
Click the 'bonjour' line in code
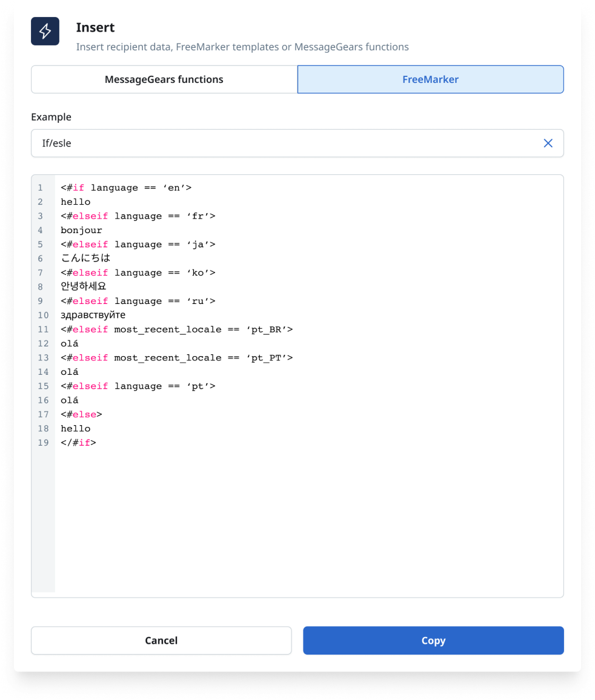click(81, 230)
